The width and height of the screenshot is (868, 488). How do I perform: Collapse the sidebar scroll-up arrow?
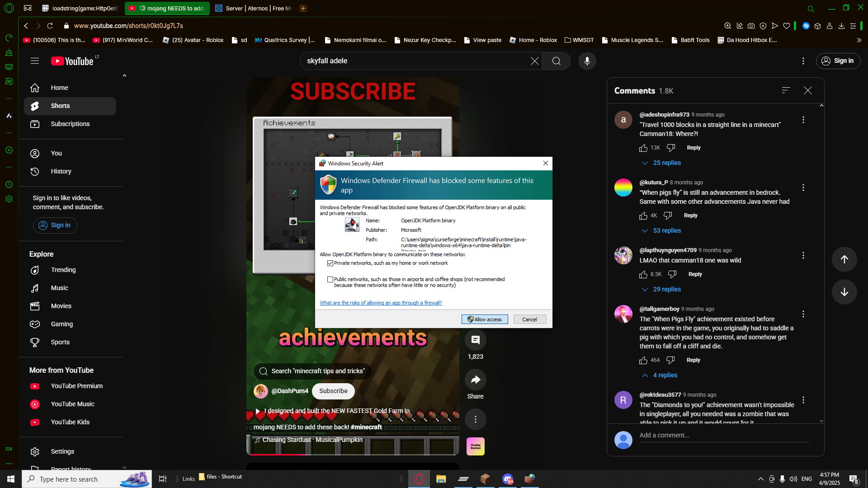click(124, 75)
